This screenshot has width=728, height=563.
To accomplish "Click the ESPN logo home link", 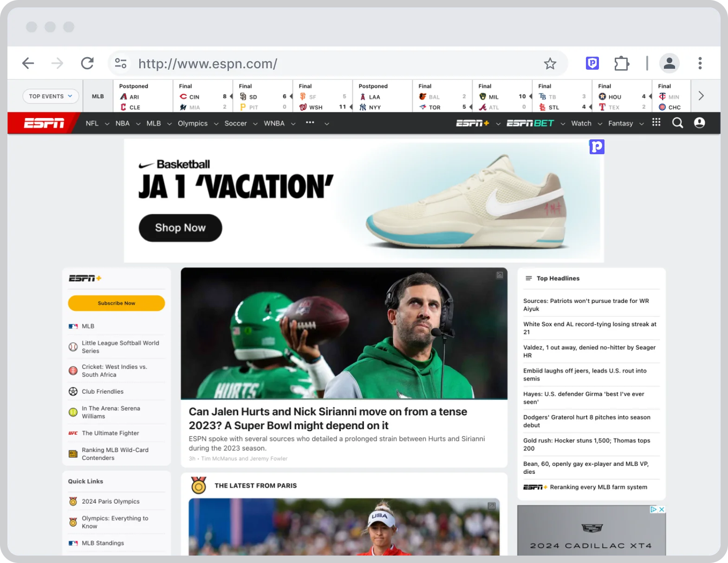I will pos(44,123).
